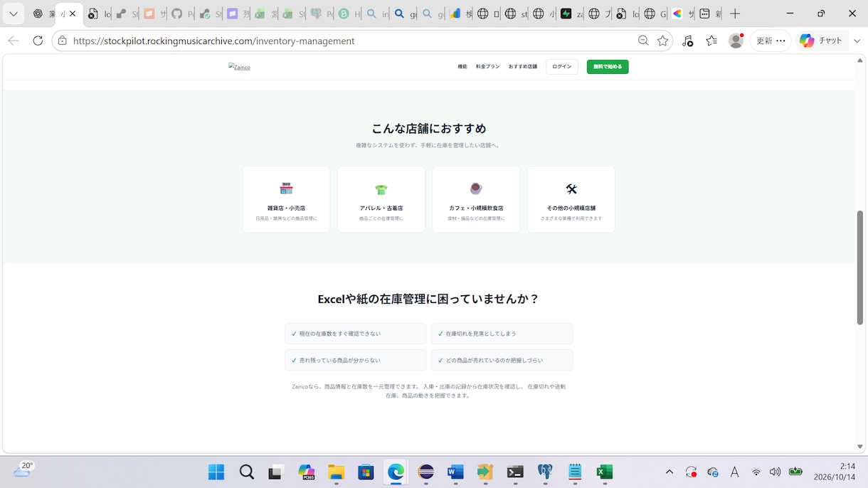Open pgAdmin elephant icon on taskbar
Image resolution: width=868 pixels, height=488 pixels.
[545, 472]
